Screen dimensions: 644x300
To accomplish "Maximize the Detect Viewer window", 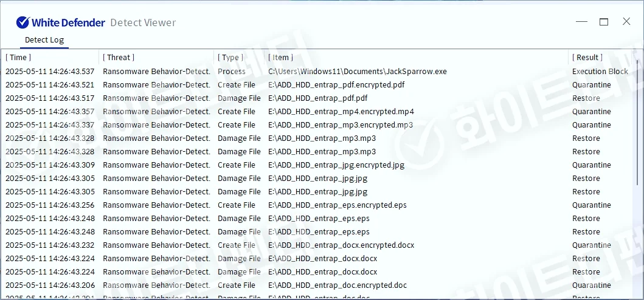I will [604, 22].
